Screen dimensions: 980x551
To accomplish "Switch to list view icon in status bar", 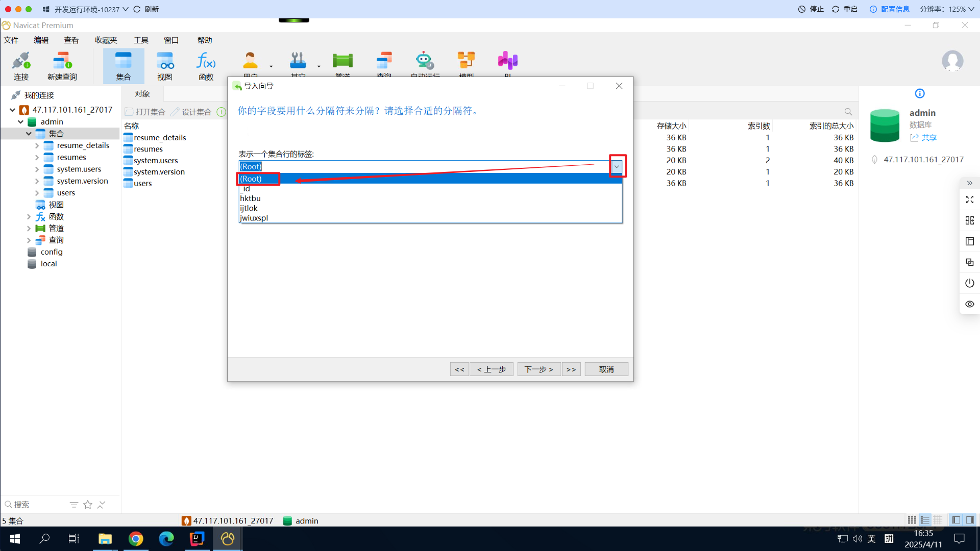I will click(x=925, y=520).
